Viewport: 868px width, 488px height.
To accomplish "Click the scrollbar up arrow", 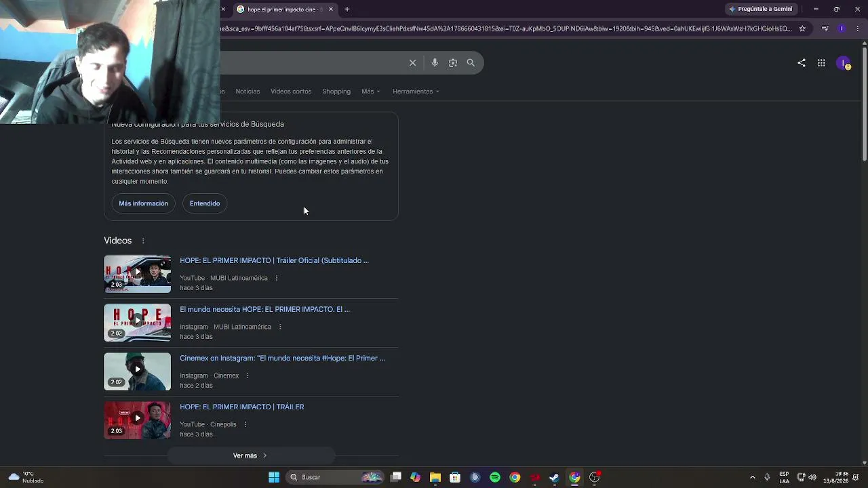I will click(865, 43).
